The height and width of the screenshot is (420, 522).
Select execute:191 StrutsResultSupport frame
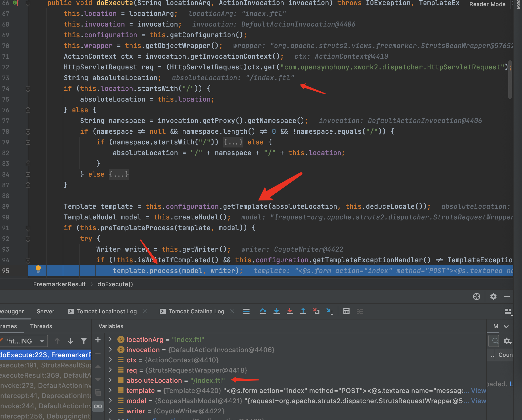pos(46,365)
